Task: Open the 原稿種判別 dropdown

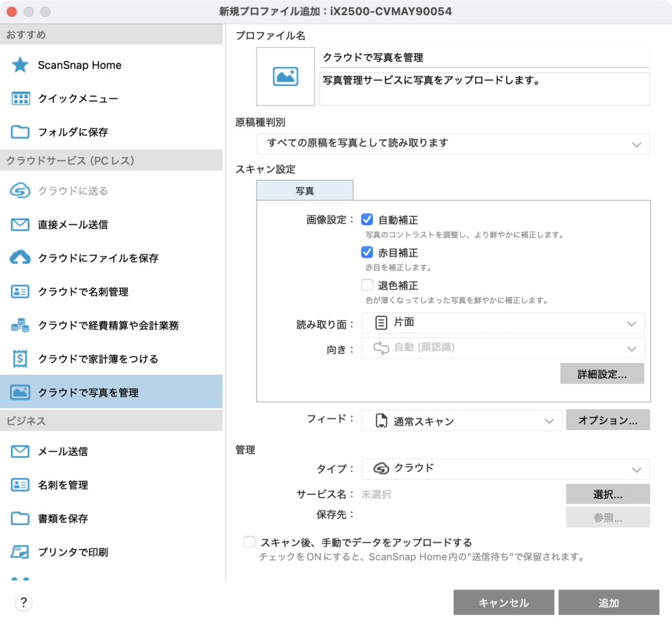Action: (x=453, y=144)
